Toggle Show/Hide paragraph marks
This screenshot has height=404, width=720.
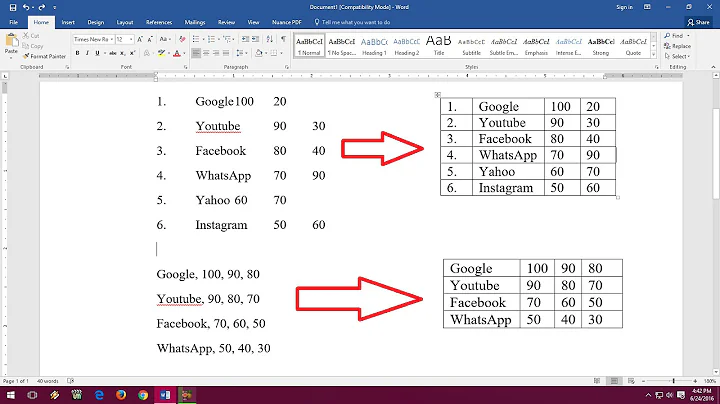283,39
